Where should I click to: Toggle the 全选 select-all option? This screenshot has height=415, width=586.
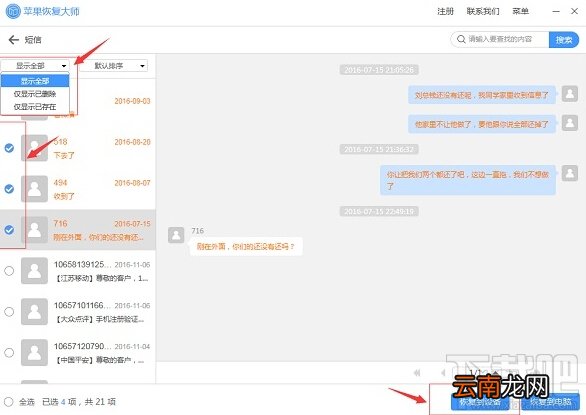pos(9,402)
